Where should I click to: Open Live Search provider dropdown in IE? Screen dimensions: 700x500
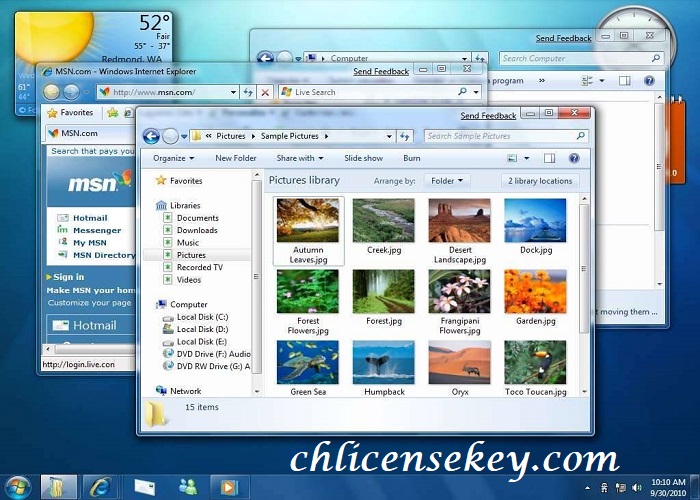[x=476, y=92]
